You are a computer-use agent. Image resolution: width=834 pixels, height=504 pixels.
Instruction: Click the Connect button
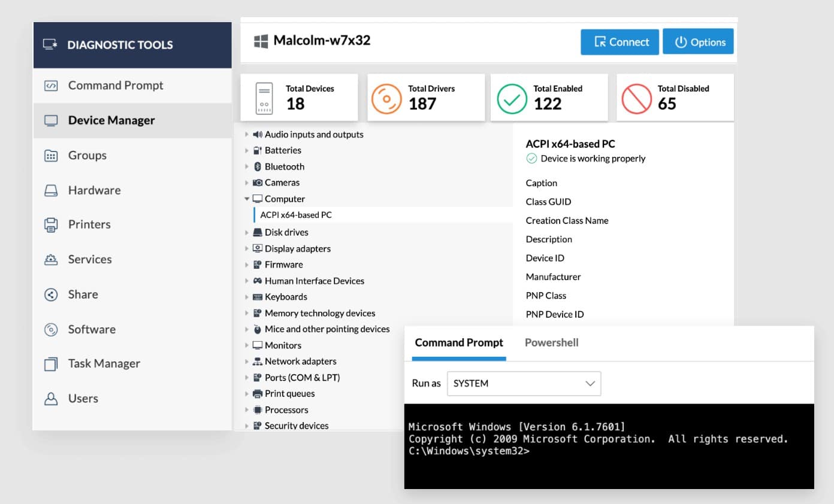[x=620, y=42]
